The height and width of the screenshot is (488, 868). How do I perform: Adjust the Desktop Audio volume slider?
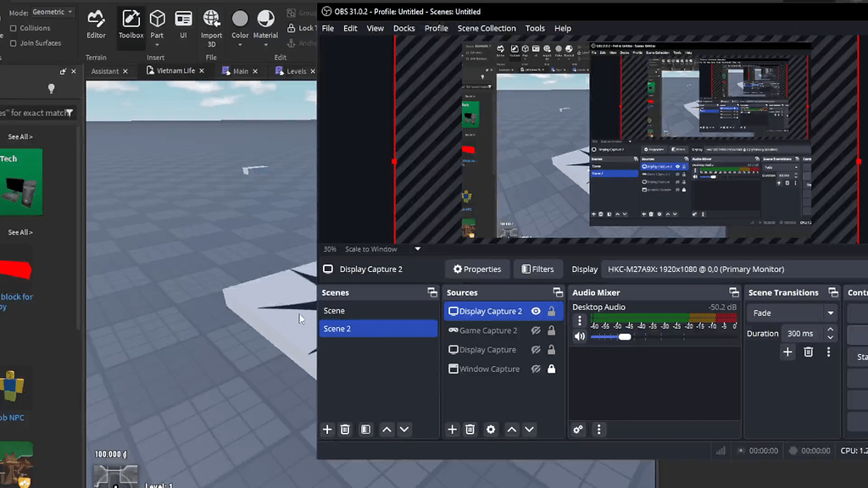click(x=625, y=336)
